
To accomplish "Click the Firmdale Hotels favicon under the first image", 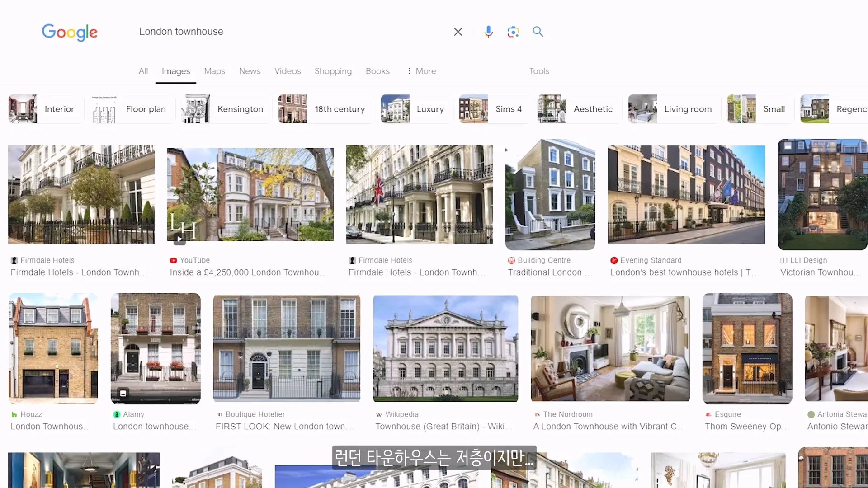I will 14,260.
